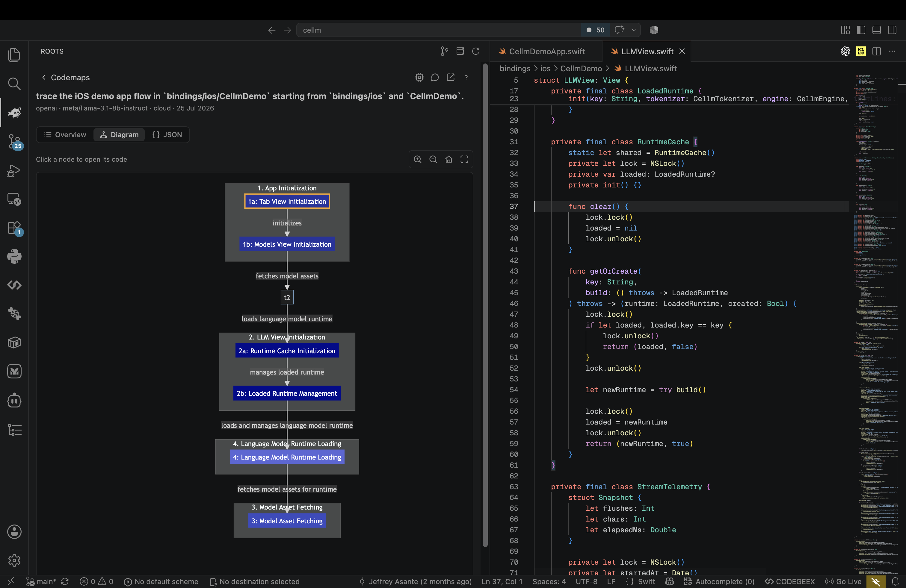906x588 pixels.
Task: Open Source Control with 25 changes badge
Action: 14,142
